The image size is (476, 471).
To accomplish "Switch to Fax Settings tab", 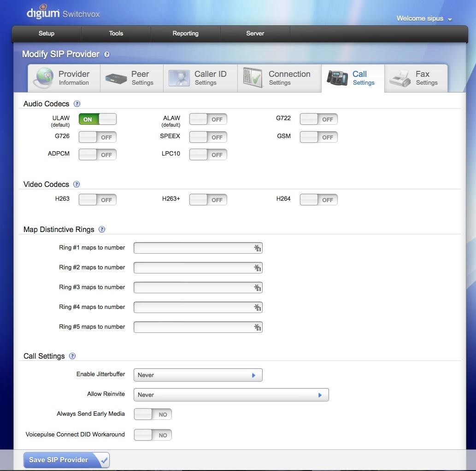I will [416, 78].
